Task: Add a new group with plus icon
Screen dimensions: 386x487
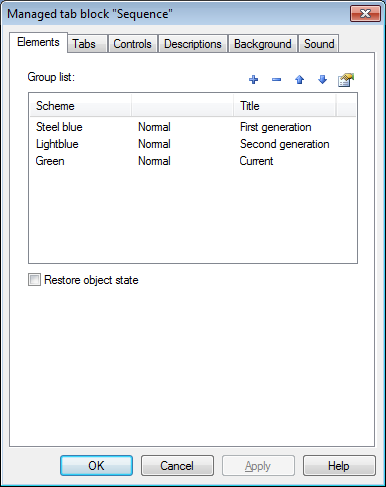Action: click(253, 80)
